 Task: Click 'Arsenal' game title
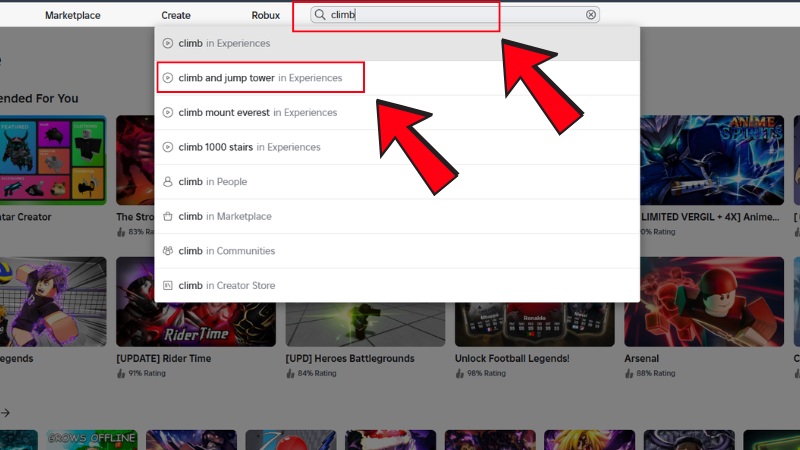[x=641, y=359]
